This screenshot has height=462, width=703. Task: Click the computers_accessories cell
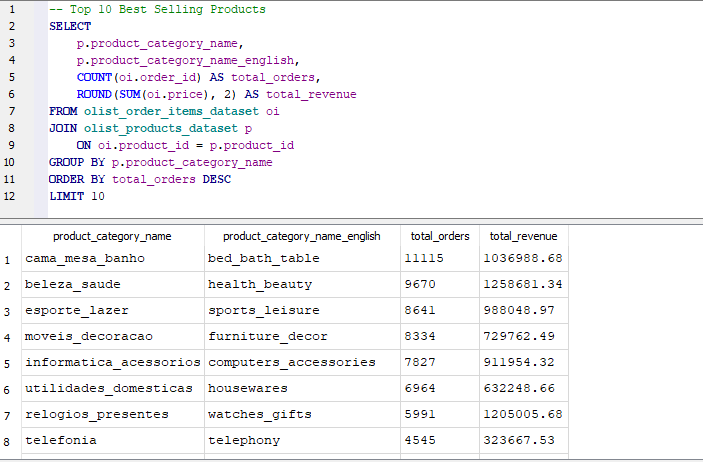302,362
